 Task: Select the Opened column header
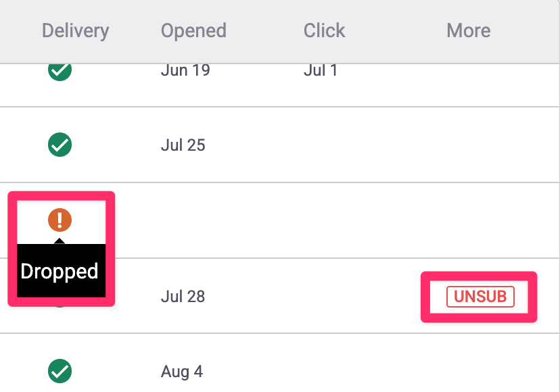click(x=193, y=30)
